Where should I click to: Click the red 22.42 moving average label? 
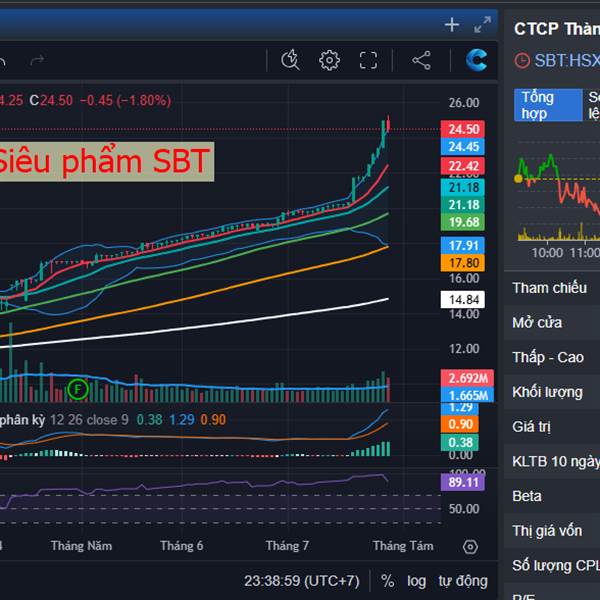click(463, 166)
